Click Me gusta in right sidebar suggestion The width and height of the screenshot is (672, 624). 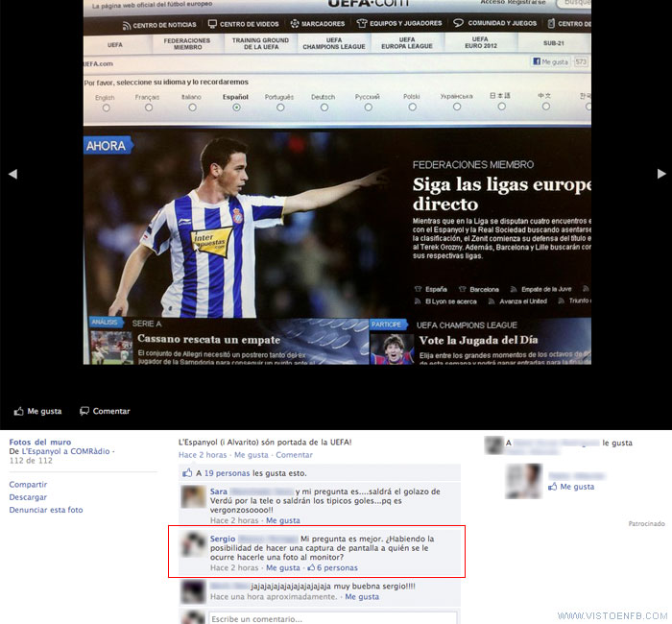coord(572,487)
